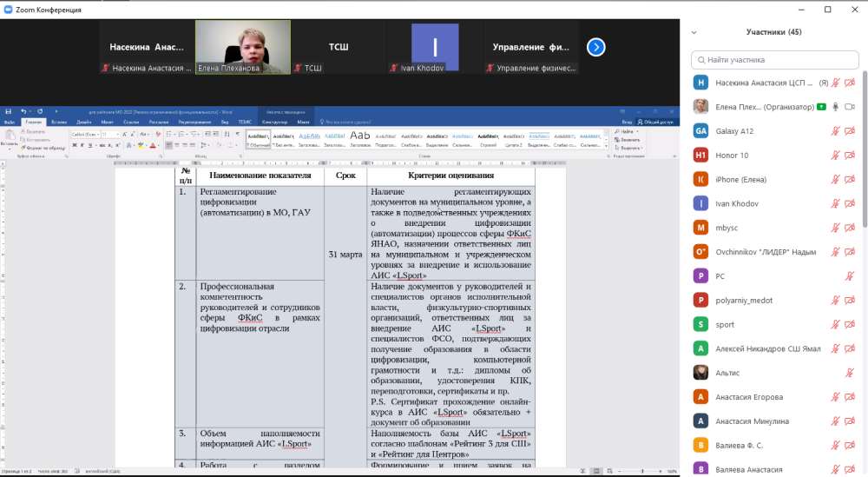This screenshot has height=477, width=868.
Task: Click the muted microphone icon for Альтис
Action: (850, 373)
